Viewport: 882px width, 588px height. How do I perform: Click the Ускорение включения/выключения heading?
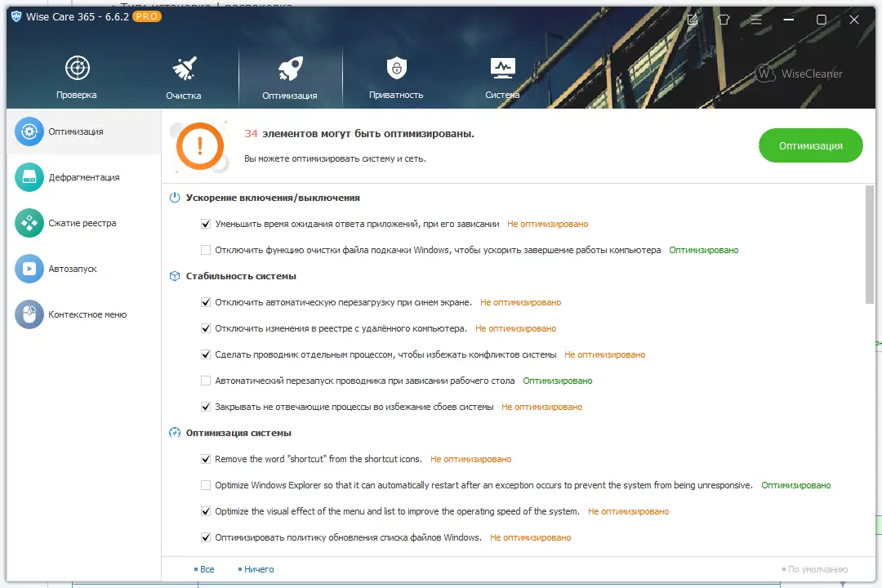click(273, 198)
